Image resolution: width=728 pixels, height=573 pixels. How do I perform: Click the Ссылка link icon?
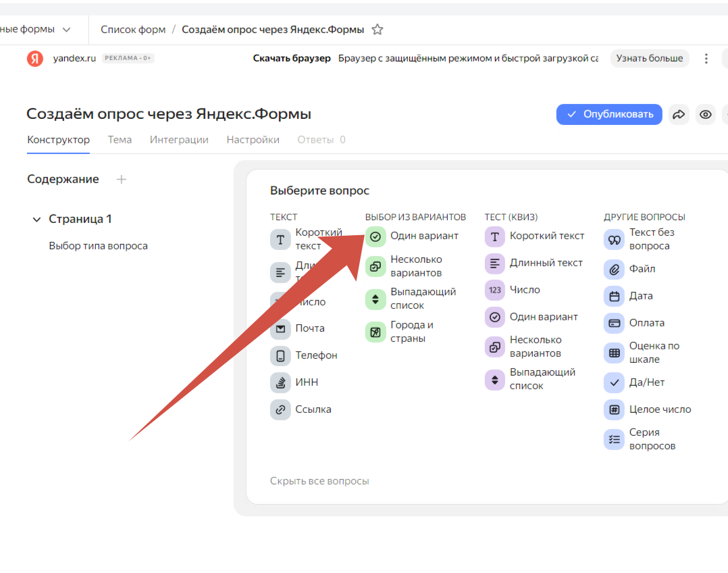point(280,409)
